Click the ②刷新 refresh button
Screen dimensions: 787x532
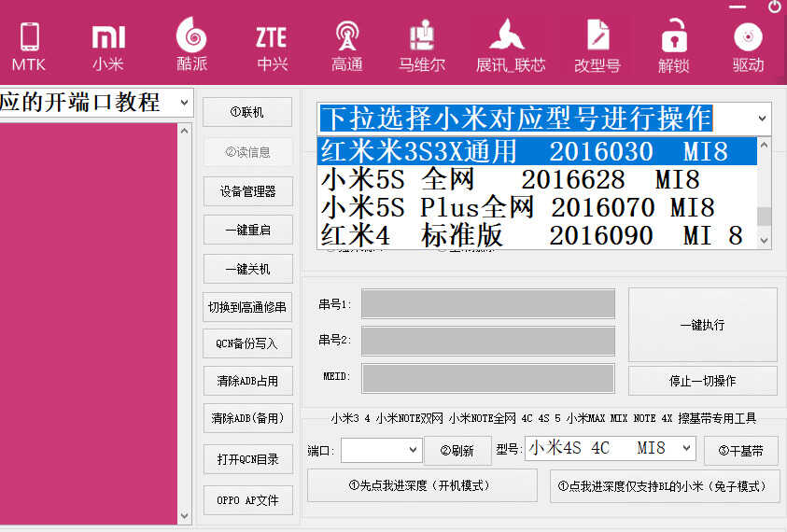tap(457, 450)
